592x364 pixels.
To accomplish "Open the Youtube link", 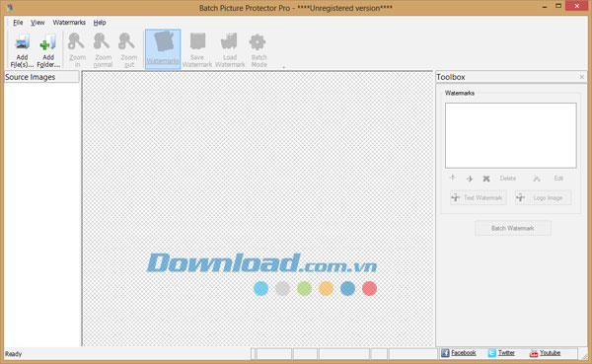I will [550, 353].
